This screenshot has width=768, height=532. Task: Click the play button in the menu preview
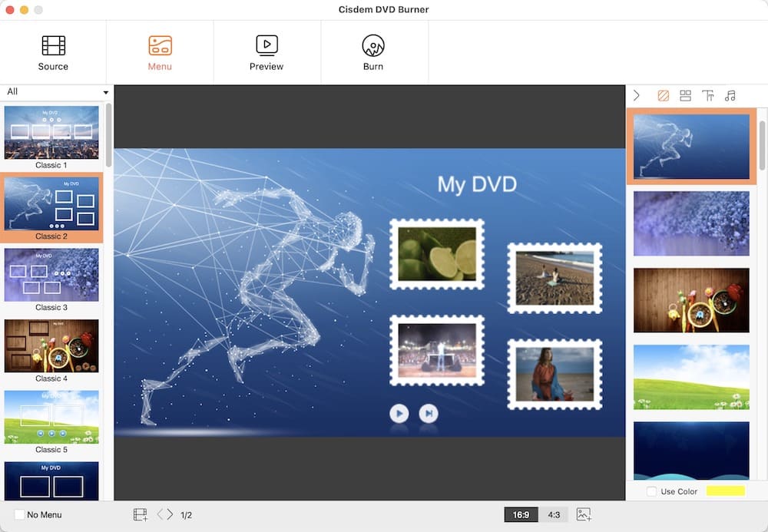point(399,413)
